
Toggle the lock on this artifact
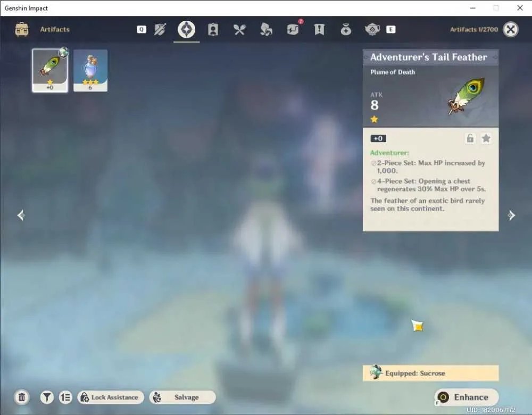pyautogui.click(x=470, y=138)
